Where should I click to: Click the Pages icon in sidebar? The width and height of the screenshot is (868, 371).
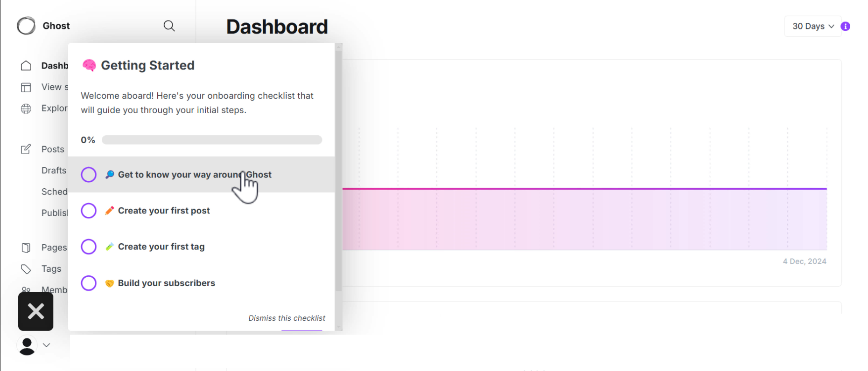click(x=26, y=247)
